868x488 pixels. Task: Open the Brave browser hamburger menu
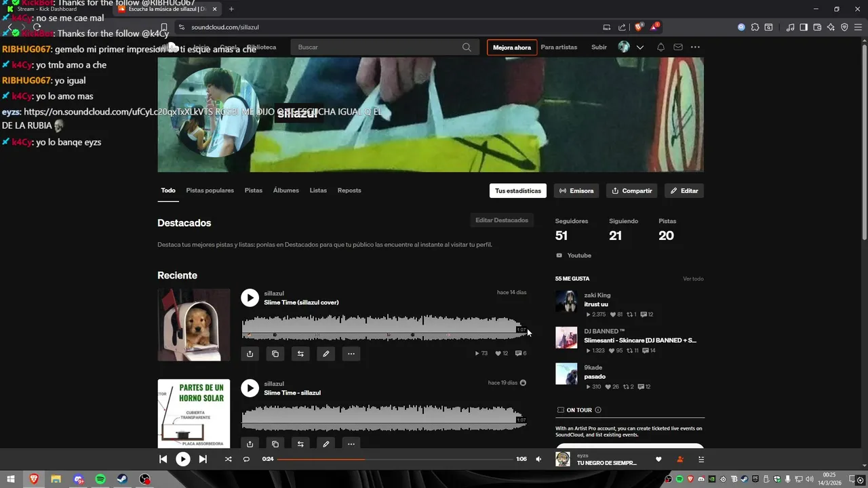pos(858,27)
